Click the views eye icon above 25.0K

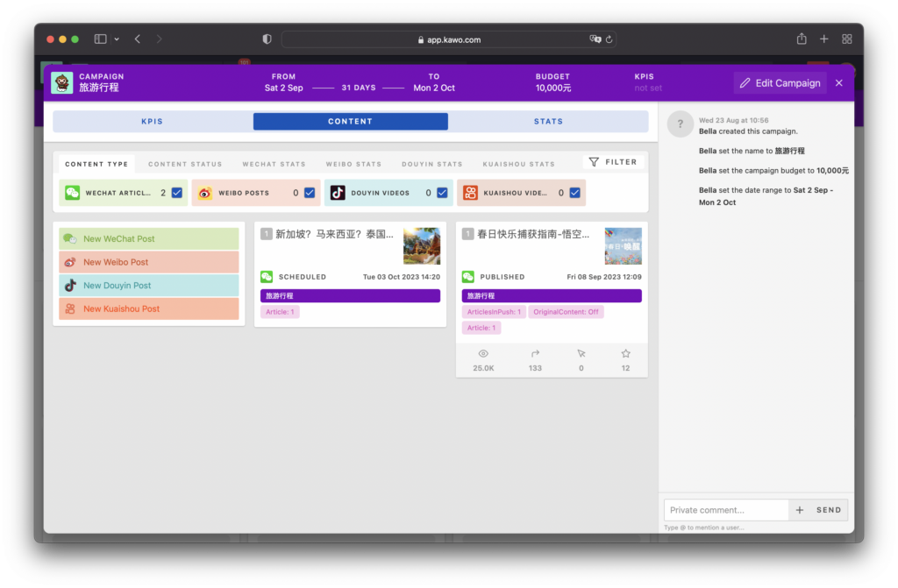click(x=483, y=354)
